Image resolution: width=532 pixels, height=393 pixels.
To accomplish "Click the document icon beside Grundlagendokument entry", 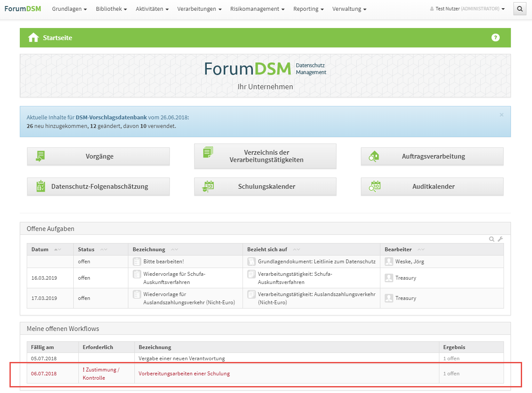I will tap(252, 262).
